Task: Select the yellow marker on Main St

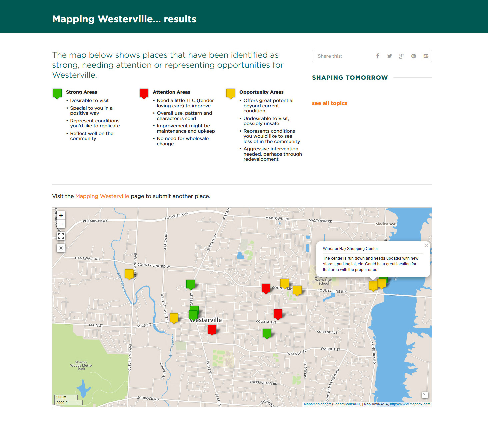Action: pyautogui.click(x=174, y=318)
